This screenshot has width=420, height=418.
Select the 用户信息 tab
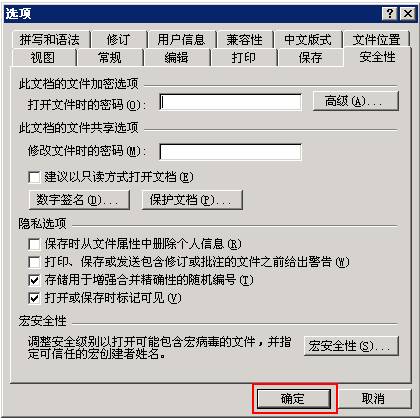[x=181, y=40]
